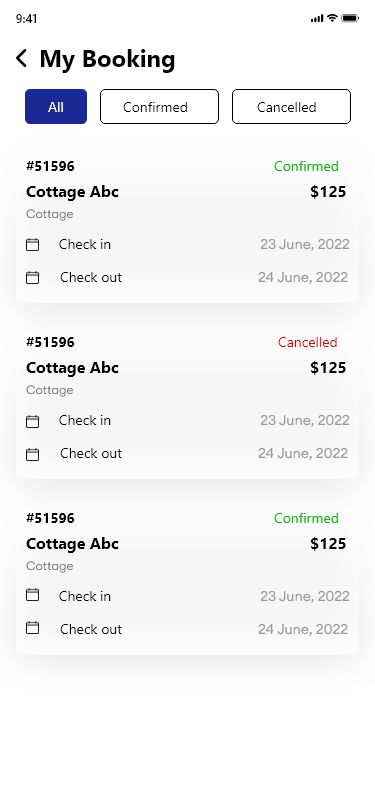Viewport: 375px width, 812px height.
Task: Switch to the Cancelled filter tab
Action: coord(291,107)
